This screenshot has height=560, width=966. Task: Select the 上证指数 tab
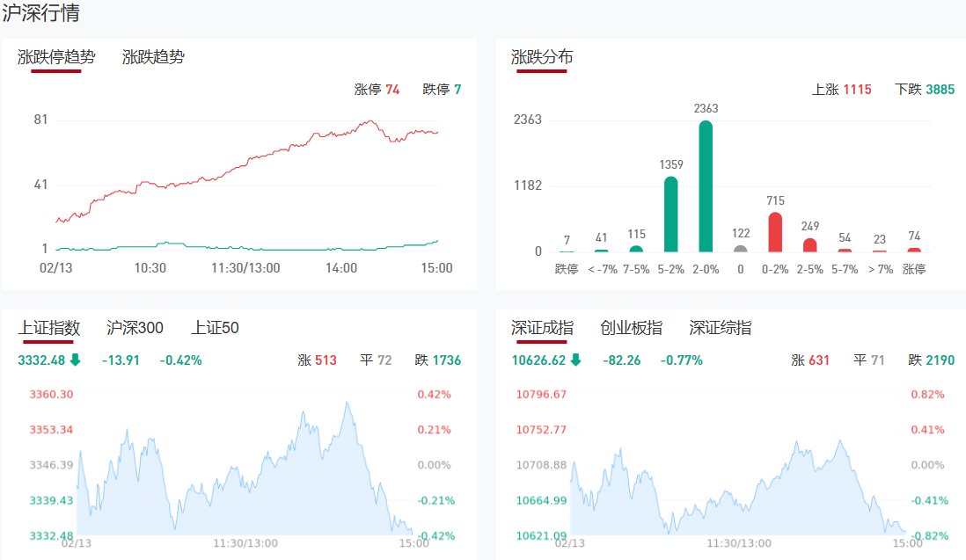[x=48, y=329]
